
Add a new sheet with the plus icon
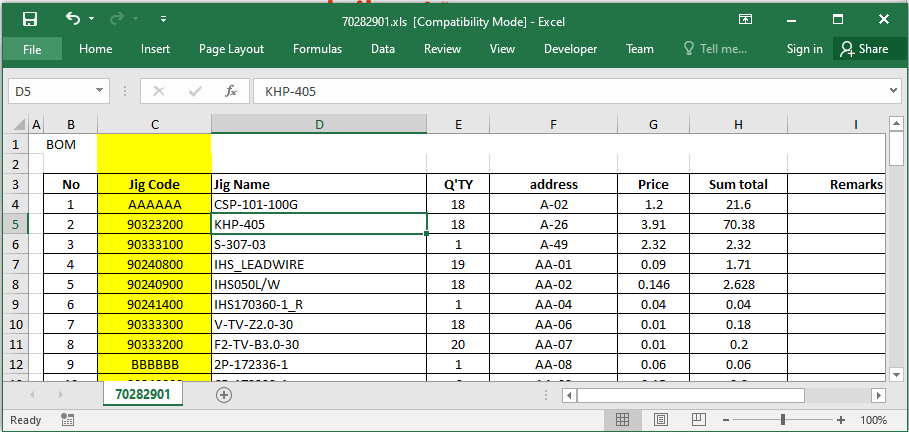pos(224,395)
